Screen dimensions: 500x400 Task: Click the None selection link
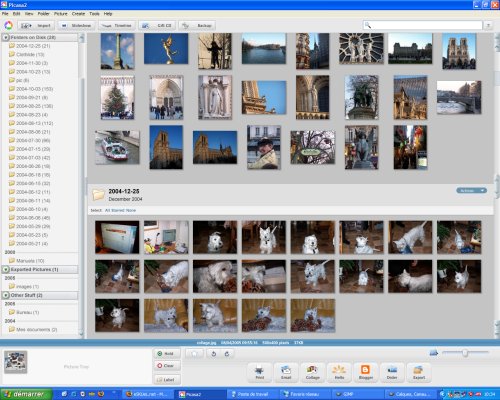[131, 210]
